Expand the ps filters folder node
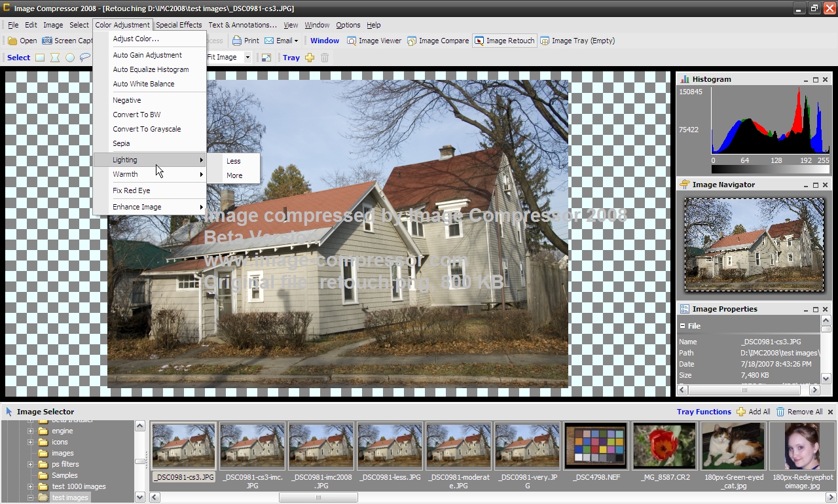 coord(30,465)
